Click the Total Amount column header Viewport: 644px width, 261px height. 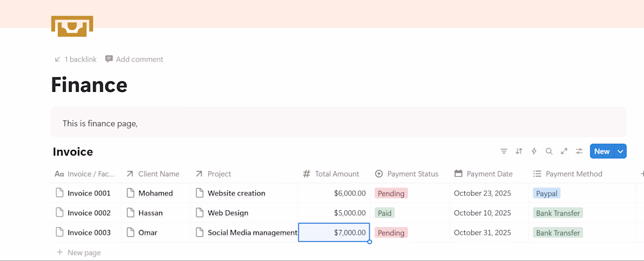pyautogui.click(x=337, y=174)
